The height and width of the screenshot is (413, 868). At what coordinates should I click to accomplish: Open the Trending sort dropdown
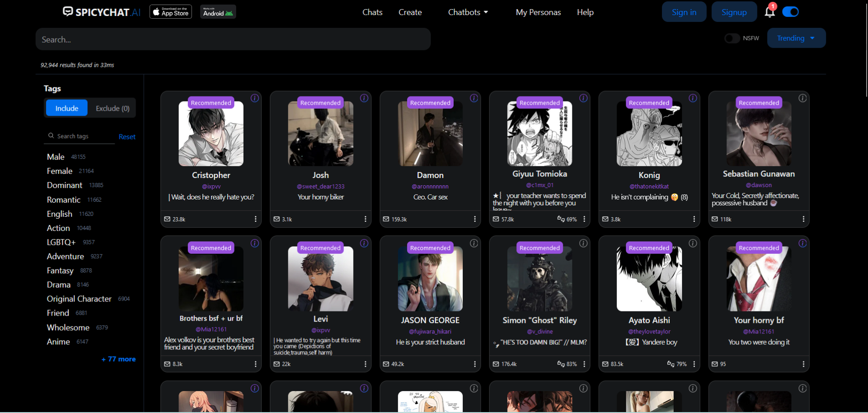(796, 38)
